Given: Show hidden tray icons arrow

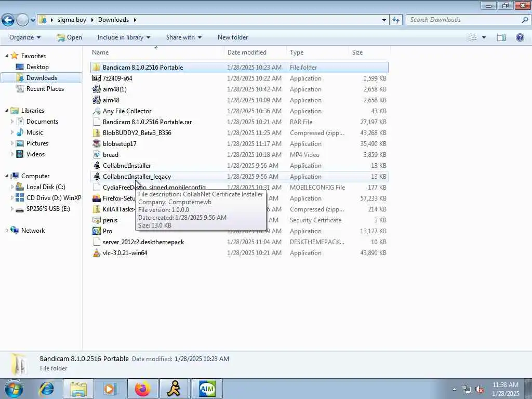Looking at the screenshot, I should pos(454,389).
